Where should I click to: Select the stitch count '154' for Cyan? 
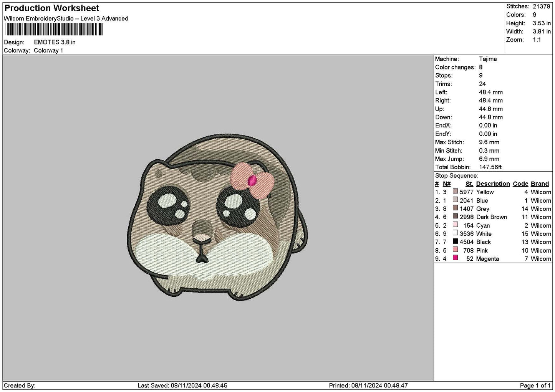[468, 225]
